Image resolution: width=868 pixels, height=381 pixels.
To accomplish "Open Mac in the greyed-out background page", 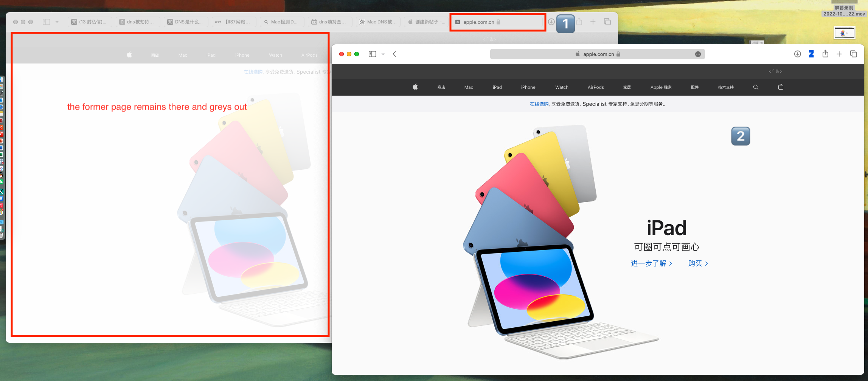I will (x=183, y=55).
